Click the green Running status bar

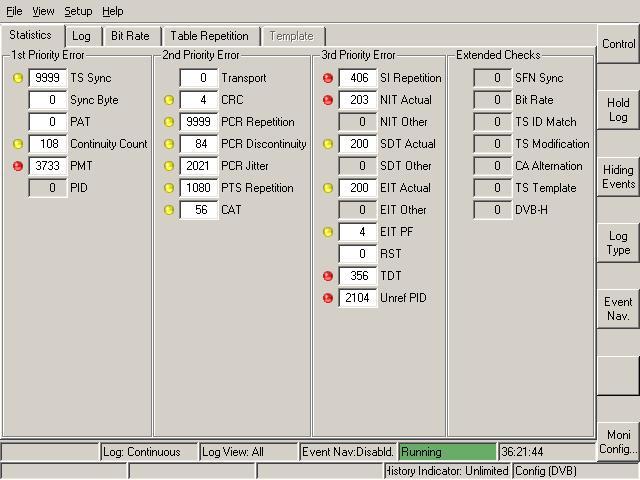[447, 452]
